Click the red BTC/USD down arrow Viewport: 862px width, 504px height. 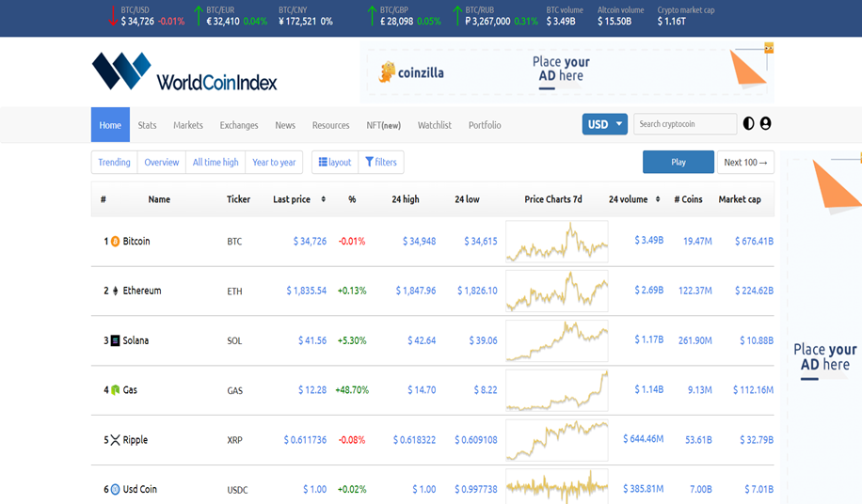[113, 16]
